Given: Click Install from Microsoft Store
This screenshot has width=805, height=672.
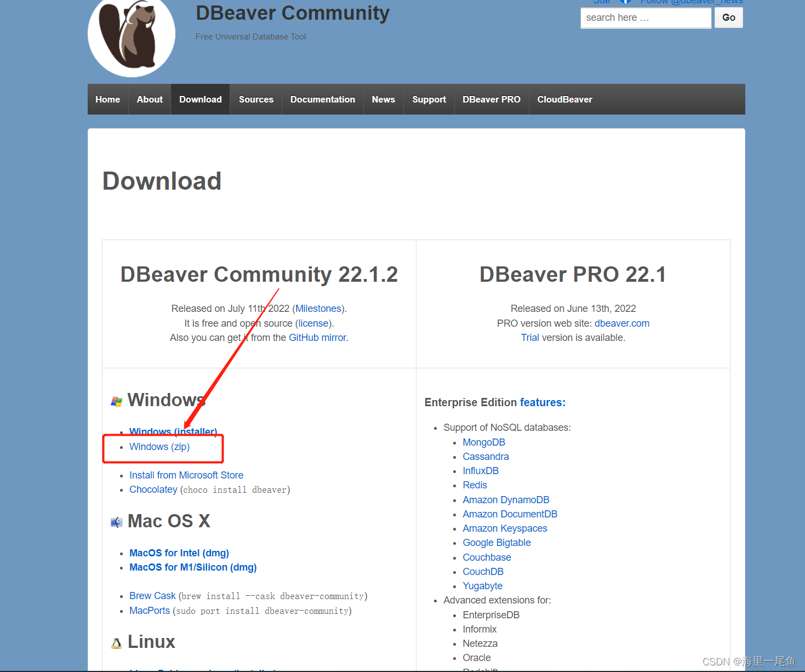Looking at the screenshot, I should 186,475.
